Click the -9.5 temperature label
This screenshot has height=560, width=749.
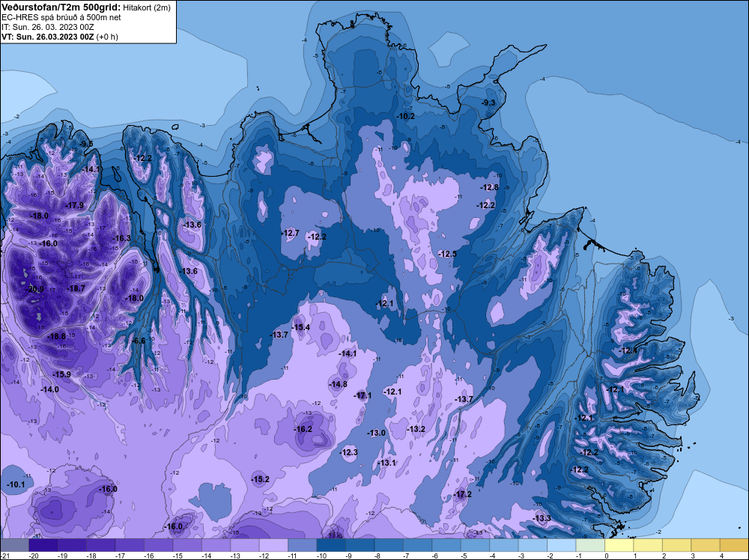point(86,144)
